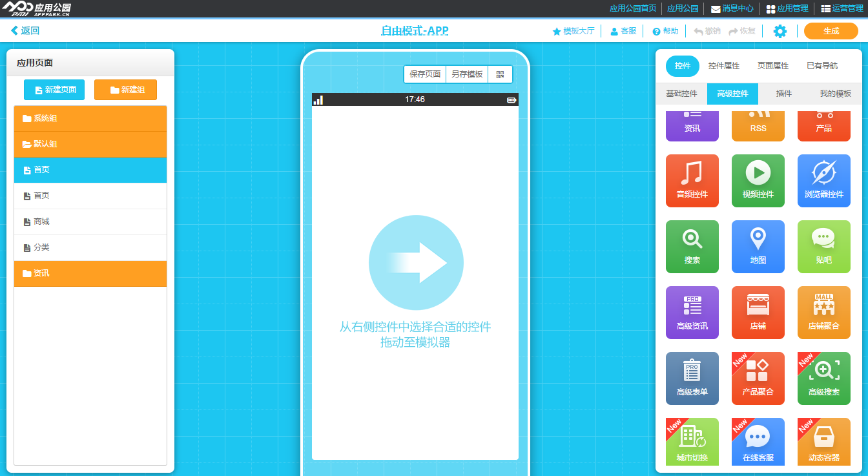This screenshot has height=476, width=868.
Task: Expand the 资讯 page group
Action: pos(90,273)
